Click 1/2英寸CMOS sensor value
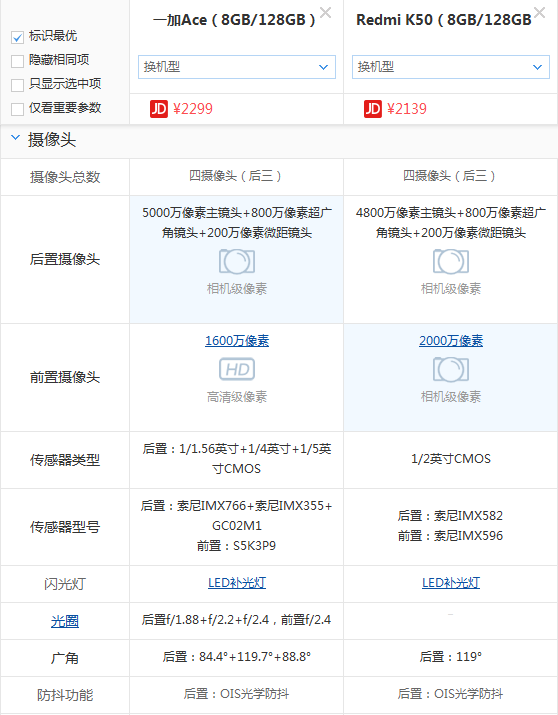Image resolution: width=558 pixels, height=715 pixels. 451,459
